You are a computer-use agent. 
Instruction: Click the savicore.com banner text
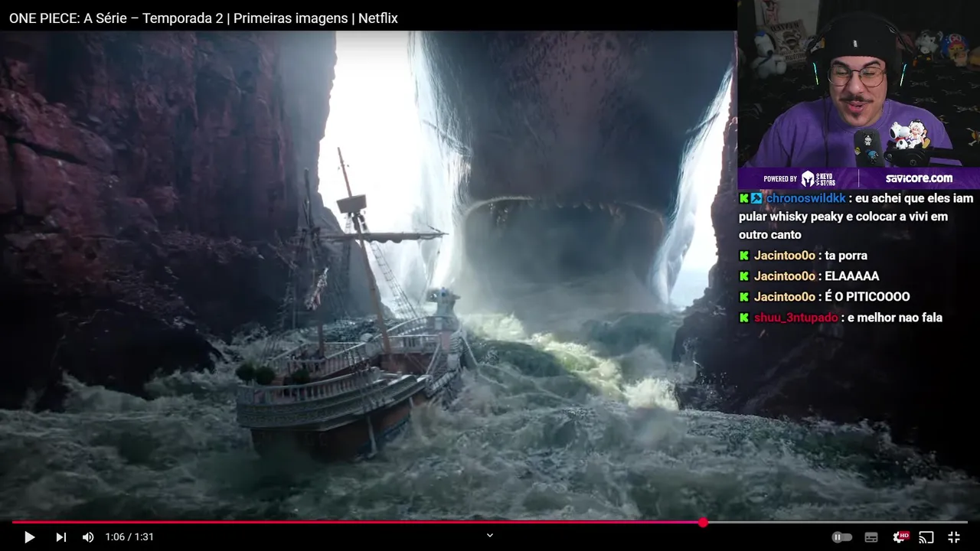click(919, 178)
